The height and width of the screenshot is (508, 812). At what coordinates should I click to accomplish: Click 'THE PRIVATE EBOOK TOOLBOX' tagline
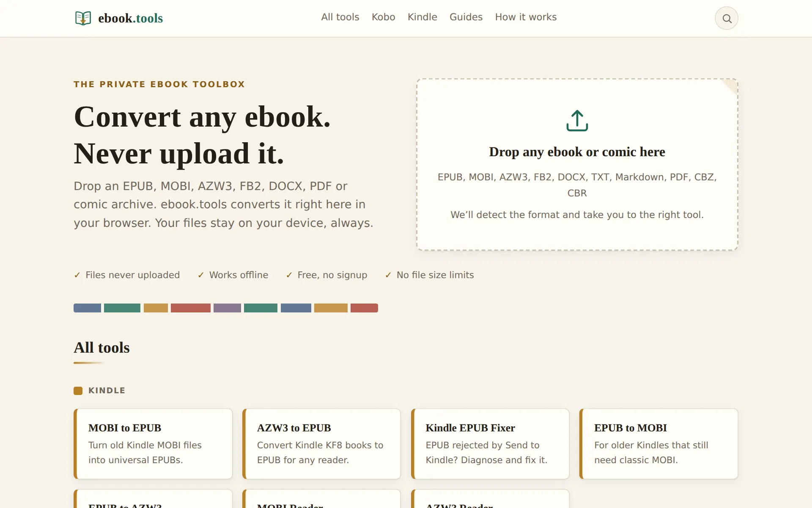pos(159,84)
